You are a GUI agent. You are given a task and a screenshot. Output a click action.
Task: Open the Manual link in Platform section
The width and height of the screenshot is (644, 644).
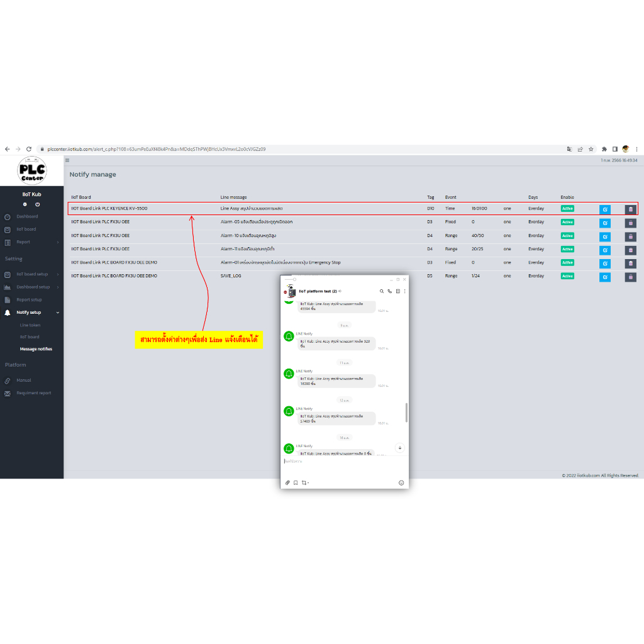pyautogui.click(x=23, y=380)
